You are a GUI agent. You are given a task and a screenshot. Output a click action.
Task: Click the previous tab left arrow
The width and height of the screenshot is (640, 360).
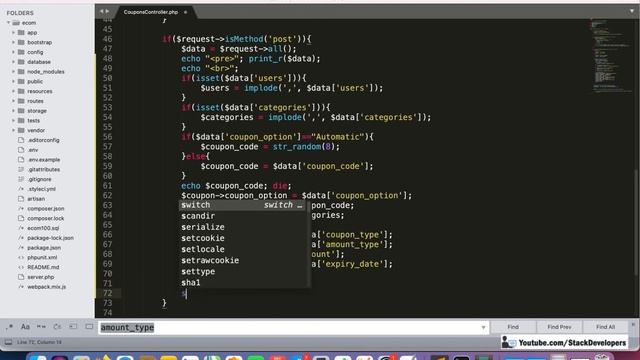102,11
